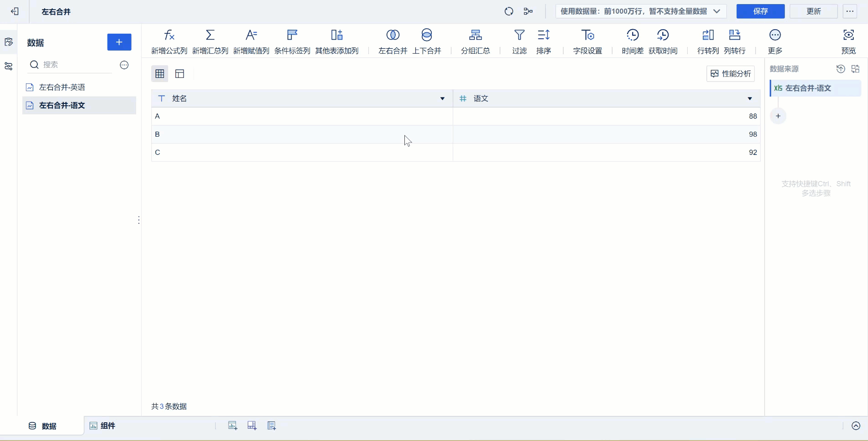Collapse the bottom panel with chevron icon
Image resolution: width=868 pixels, height=441 pixels.
[x=857, y=426]
